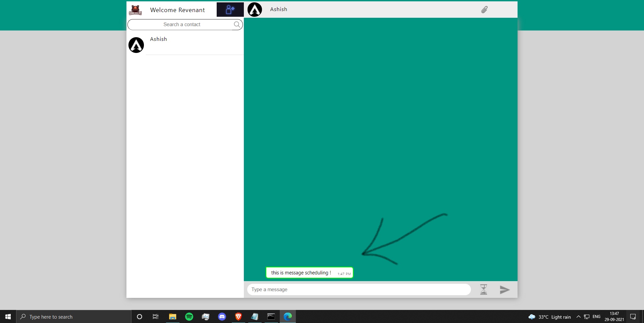Launch Discord from the taskbar
Viewport: 644px width, 323px height.
(x=222, y=316)
